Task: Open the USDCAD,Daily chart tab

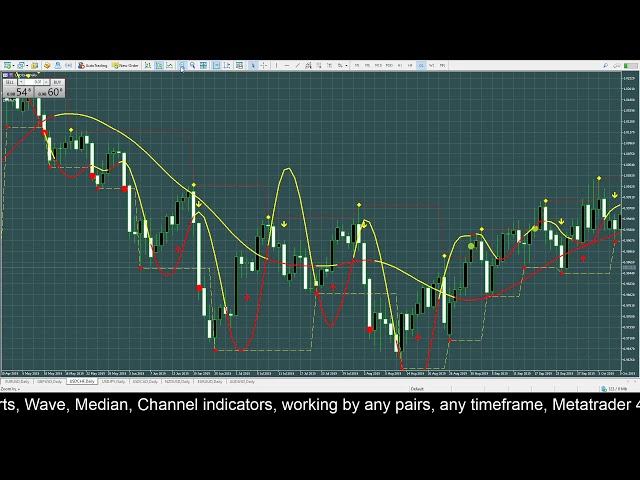Action: [x=145, y=381]
